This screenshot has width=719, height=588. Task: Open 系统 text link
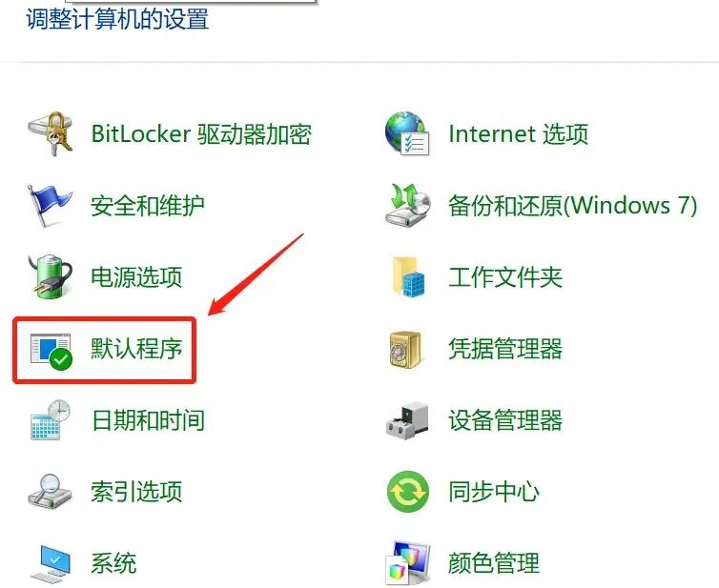coord(113,563)
